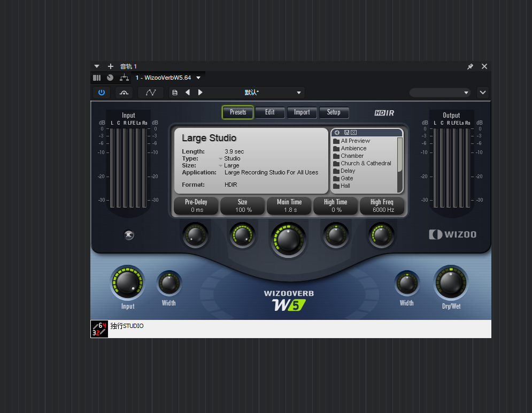The height and width of the screenshot is (413, 532).
Task: Click the Dry/Wet knob
Action: tap(451, 282)
